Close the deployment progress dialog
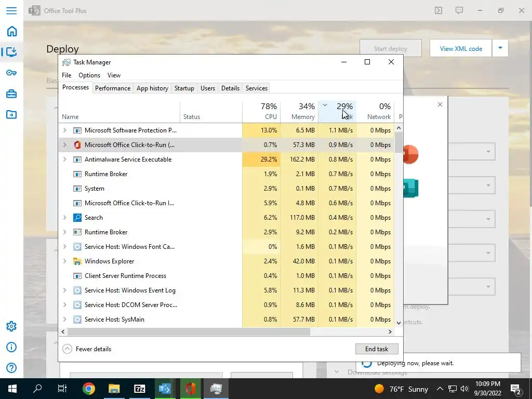 coord(440,104)
